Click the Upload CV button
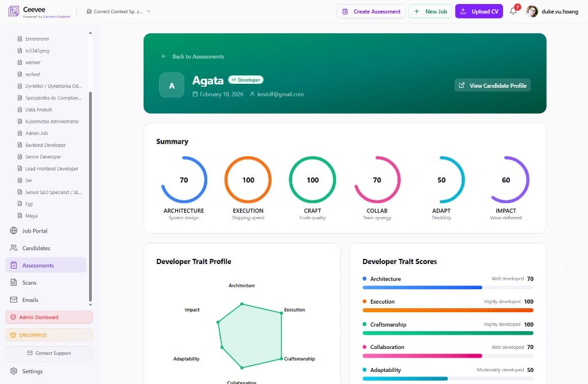 (479, 11)
